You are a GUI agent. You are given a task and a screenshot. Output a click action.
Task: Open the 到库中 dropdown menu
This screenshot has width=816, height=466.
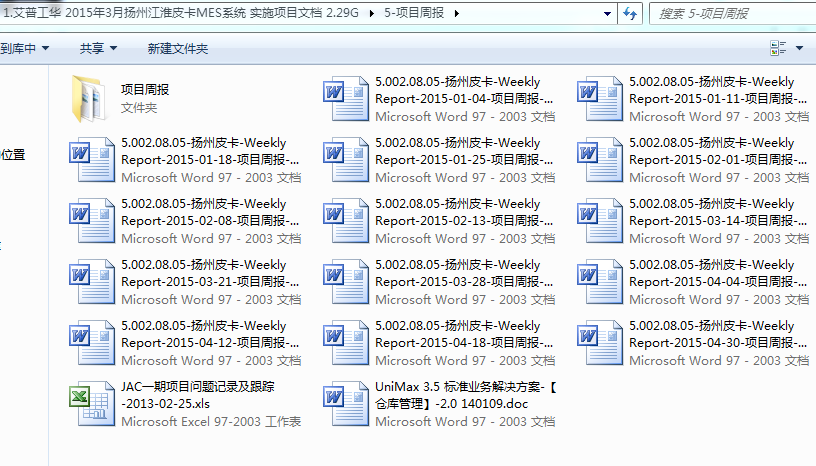coord(24,48)
